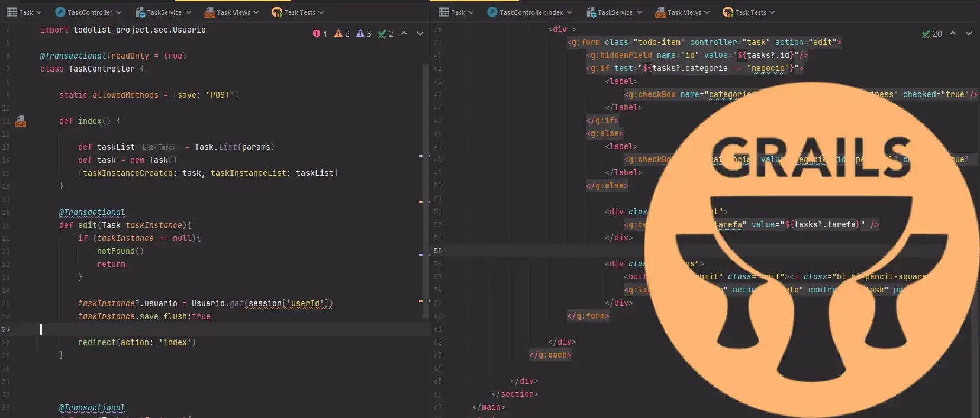Viewport: 980px width, 418px height.
Task: Go to previous highlighted error in left editor
Action: coord(404,33)
